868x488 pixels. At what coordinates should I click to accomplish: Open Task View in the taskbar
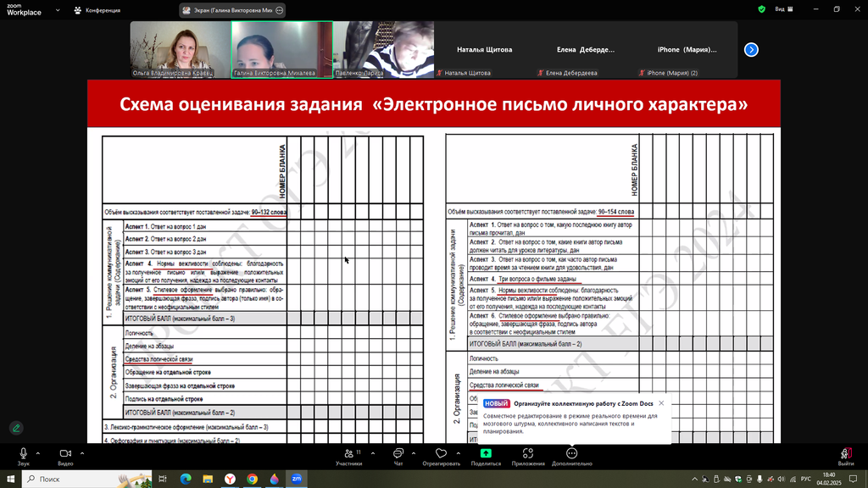163,479
